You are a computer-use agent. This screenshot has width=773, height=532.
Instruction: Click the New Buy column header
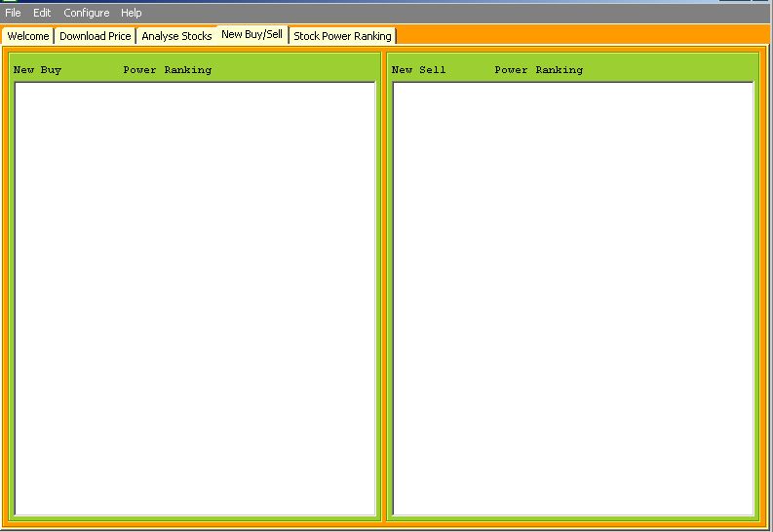tap(37, 70)
